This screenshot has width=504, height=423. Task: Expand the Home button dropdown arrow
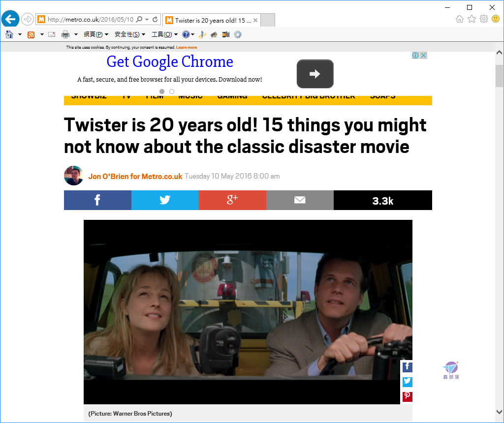[x=20, y=34]
